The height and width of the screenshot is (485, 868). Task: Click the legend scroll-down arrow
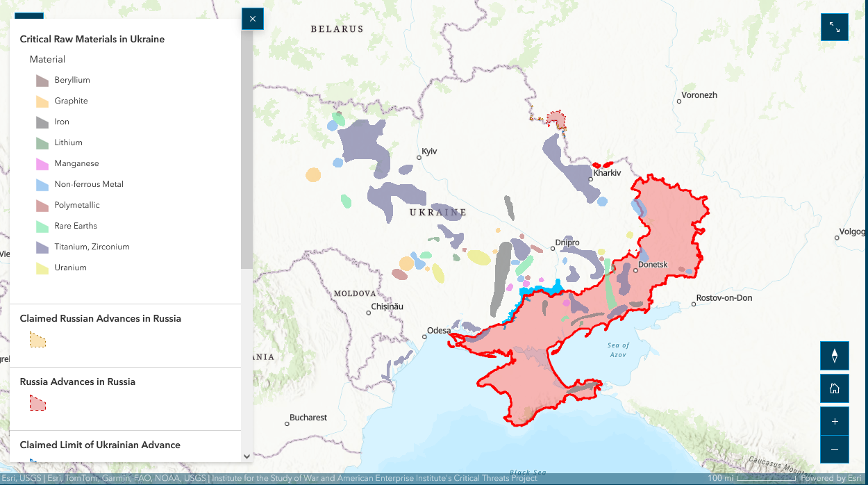[247, 457]
